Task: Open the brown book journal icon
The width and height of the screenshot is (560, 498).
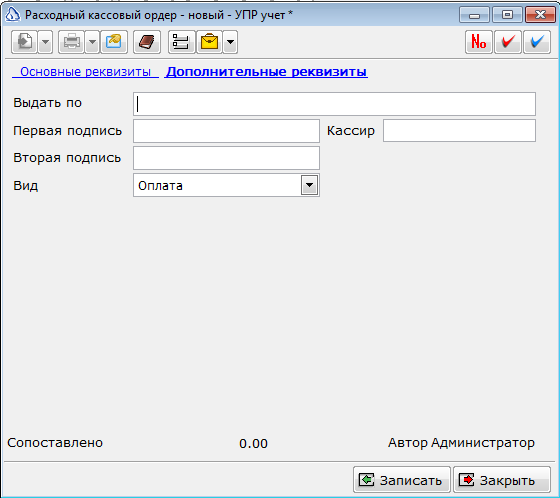Action: tap(147, 42)
